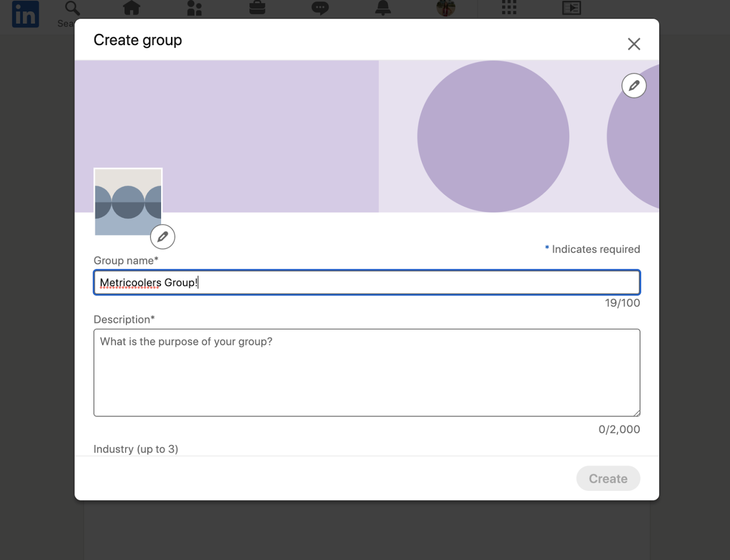Open Messaging speech bubble icon
730x560 pixels.
pyautogui.click(x=320, y=8)
